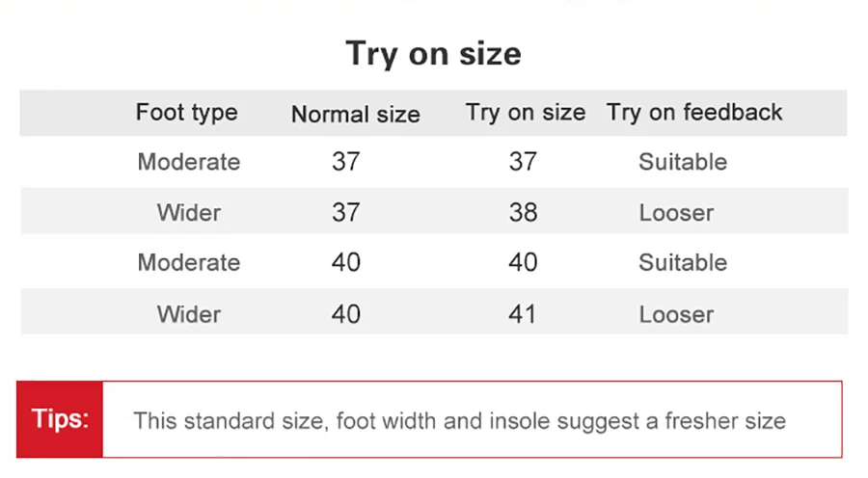Click the tip text about standard size

(x=459, y=421)
